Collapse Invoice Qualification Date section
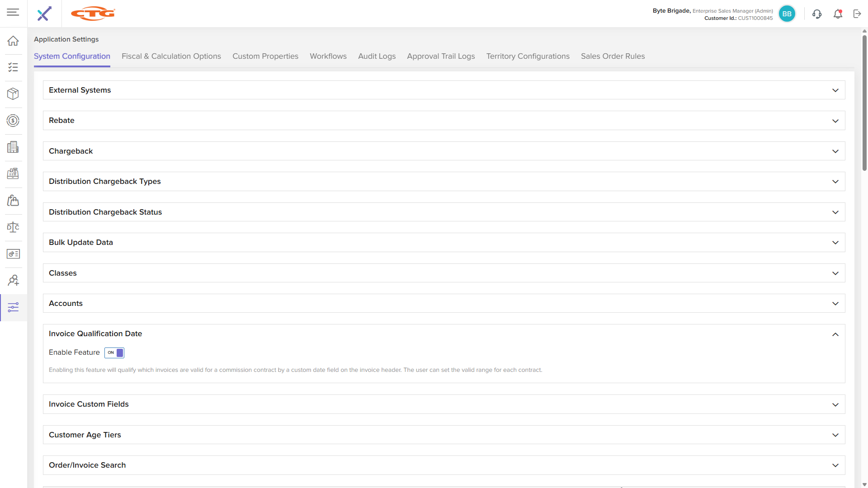 [x=835, y=334]
